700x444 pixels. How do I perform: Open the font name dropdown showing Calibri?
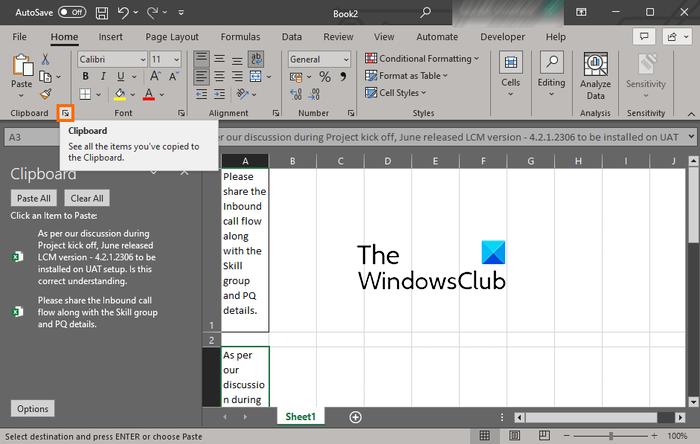pos(110,59)
